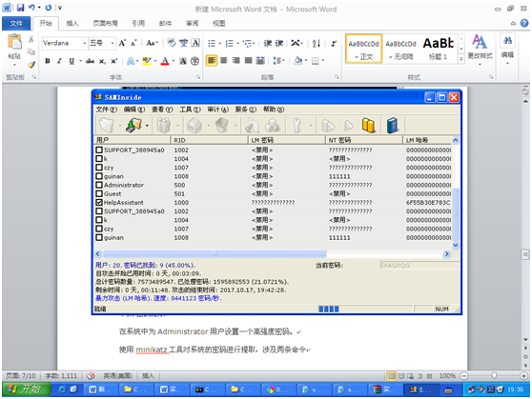The width and height of the screenshot is (532, 399).
Task: Grow font size button
Action: 122,43
